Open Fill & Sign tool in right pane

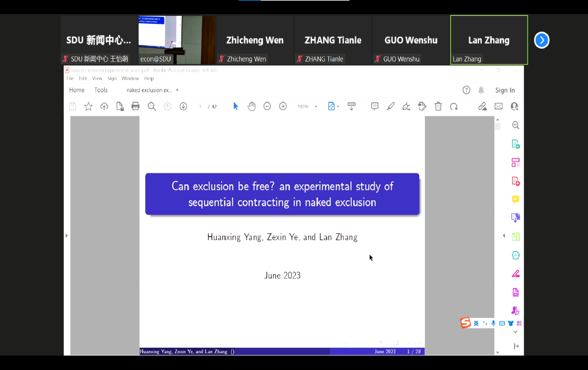515,274
